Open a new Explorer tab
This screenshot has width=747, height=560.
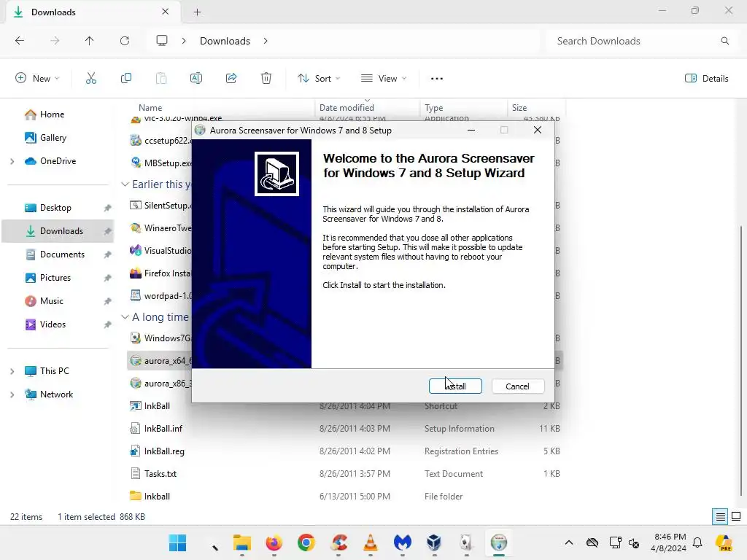click(x=197, y=12)
